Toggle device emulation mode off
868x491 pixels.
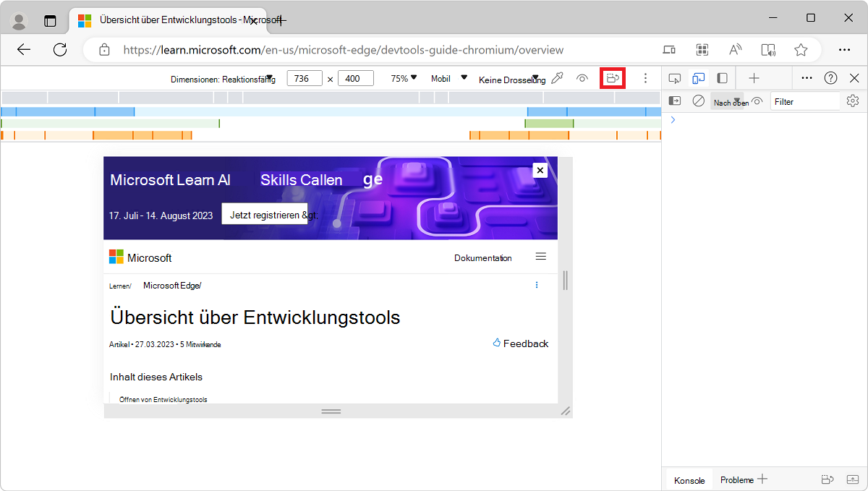pos(698,77)
